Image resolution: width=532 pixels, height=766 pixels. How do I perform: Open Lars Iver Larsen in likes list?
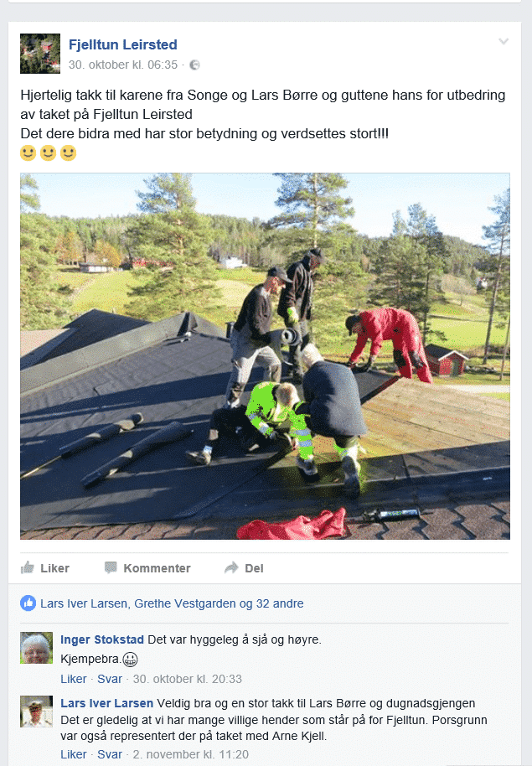coord(84,603)
